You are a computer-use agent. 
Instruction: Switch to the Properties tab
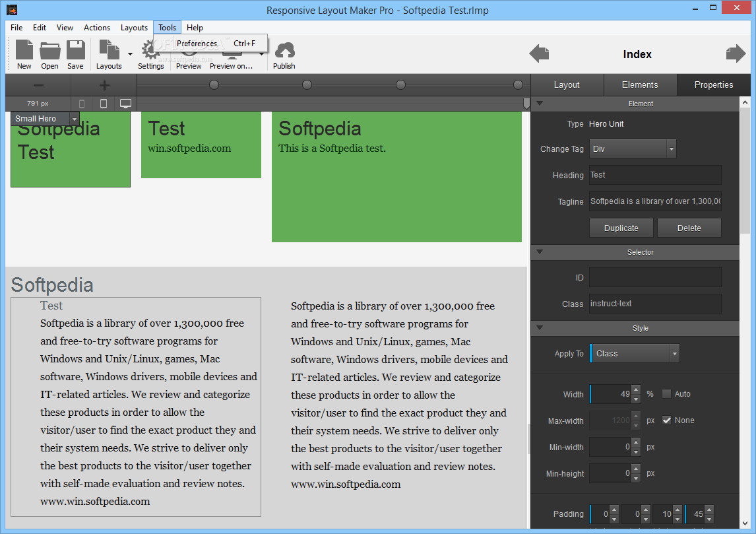pos(714,85)
